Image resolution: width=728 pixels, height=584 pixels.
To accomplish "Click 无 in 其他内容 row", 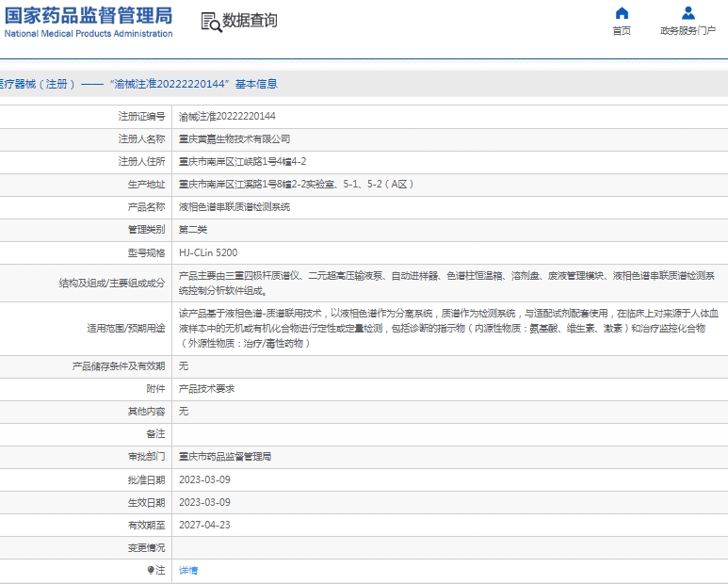I will (x=184, y=412).
